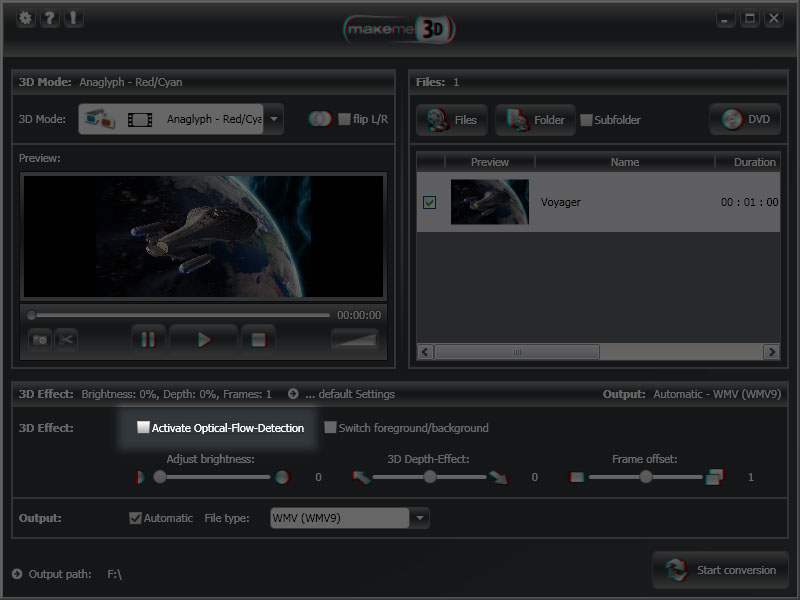Viewport: 800px width, 600px height.
Task: Toggle the Automatic output checkbox
Action: (x=135, y=518)
